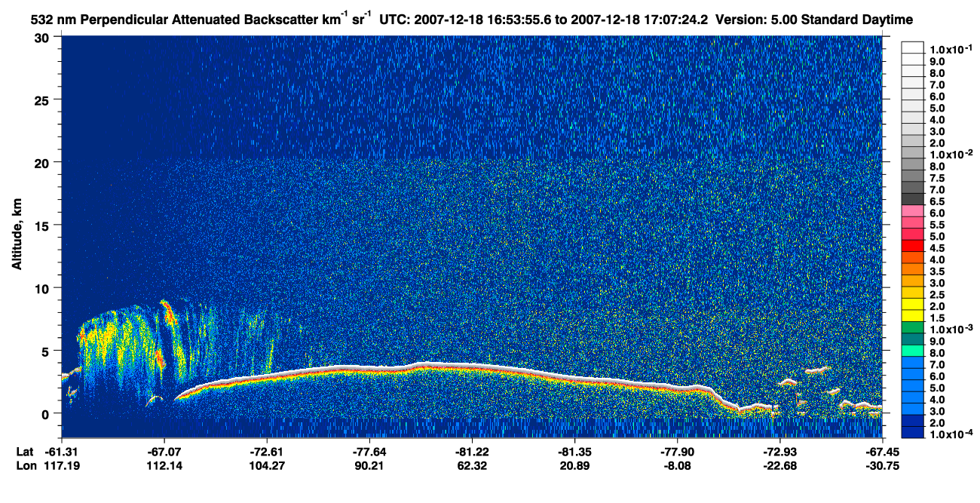Select latitude value -77.64
980x503 pixels.
pos(369,451)
